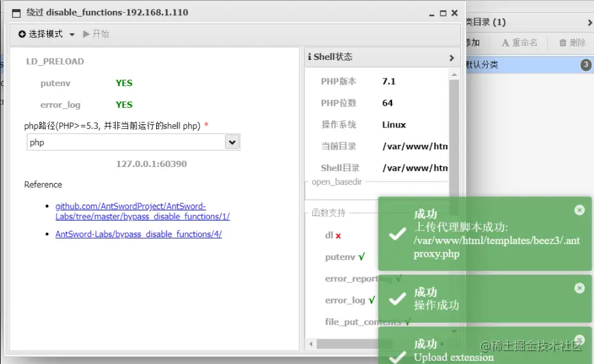594x364 pixels.
Task: Click the horizontal scrollbar left arrow
Action: (x=311, y=344)
